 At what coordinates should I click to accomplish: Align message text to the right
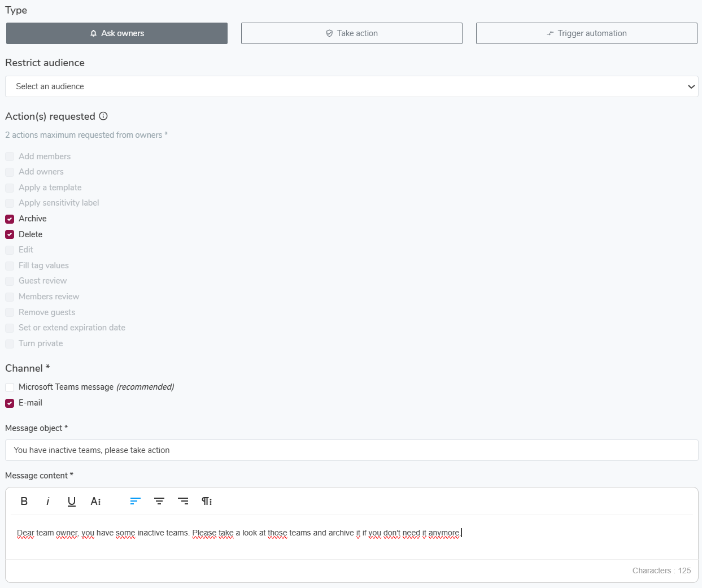(x=183, y=501)
